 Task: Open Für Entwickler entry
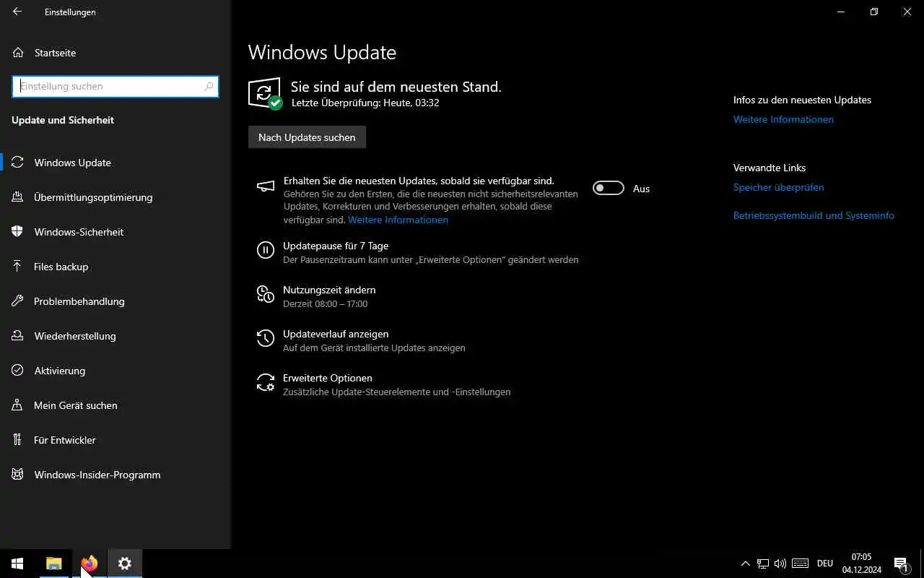(115, 440)
